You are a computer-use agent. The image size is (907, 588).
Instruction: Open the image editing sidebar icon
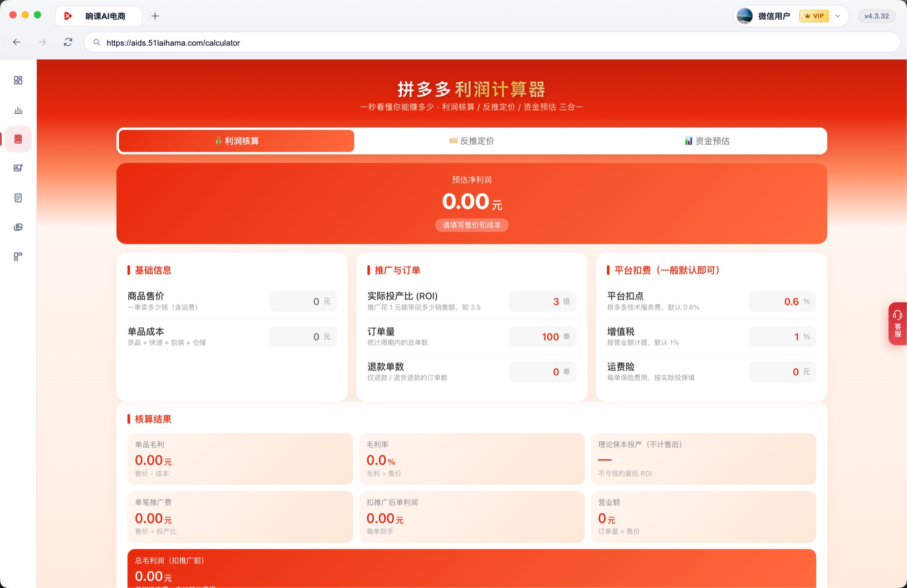coord(18,168)
